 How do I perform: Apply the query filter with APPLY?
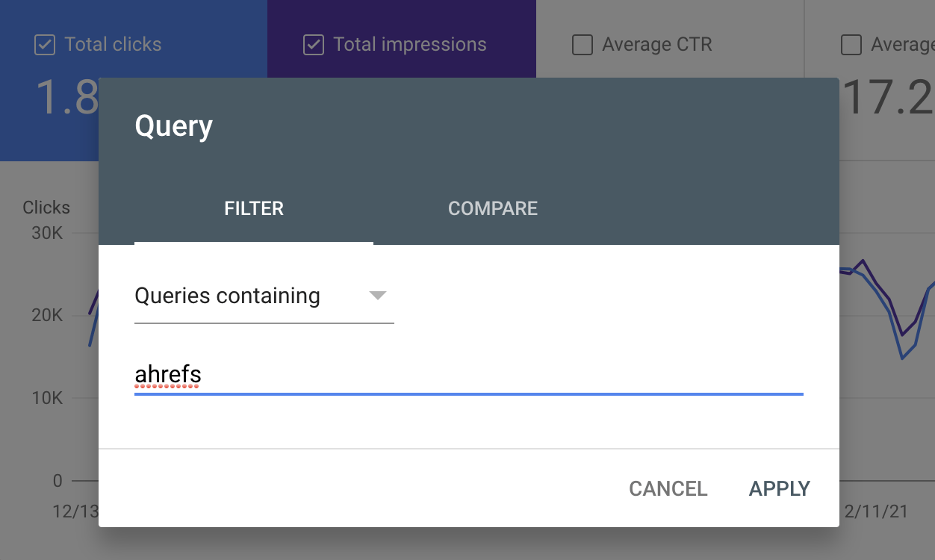[x=780, y=488]
